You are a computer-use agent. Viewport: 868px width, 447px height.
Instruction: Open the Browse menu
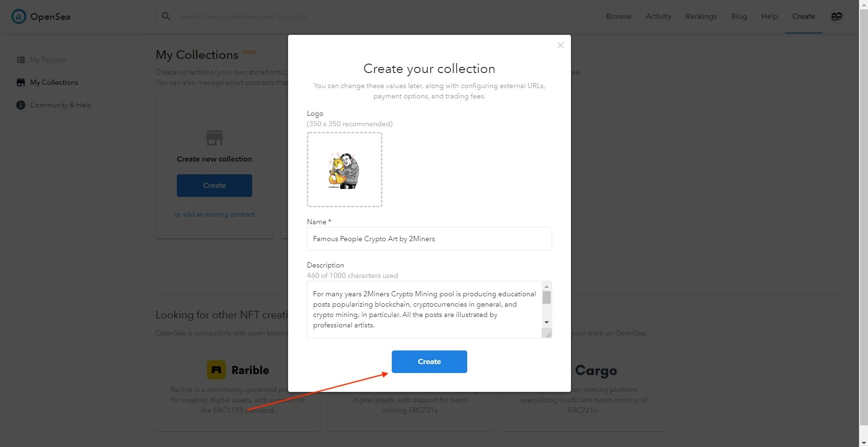pos(619,16)
